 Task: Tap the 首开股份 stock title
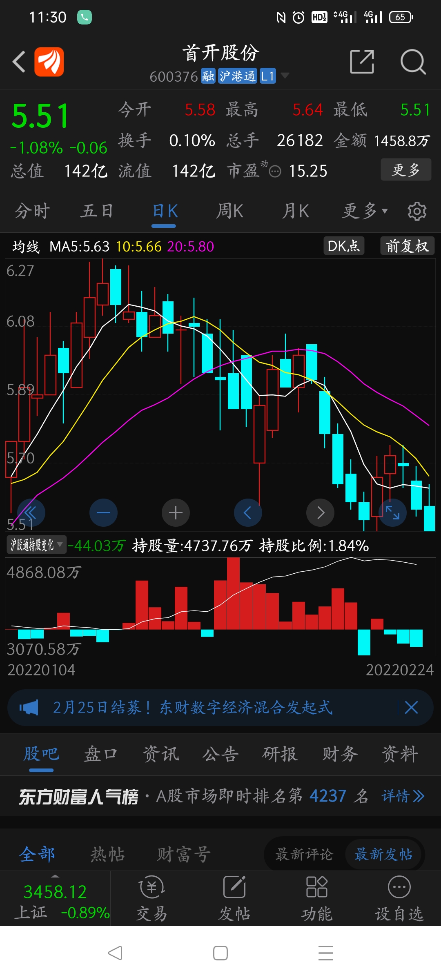click(x=220, y=53)
